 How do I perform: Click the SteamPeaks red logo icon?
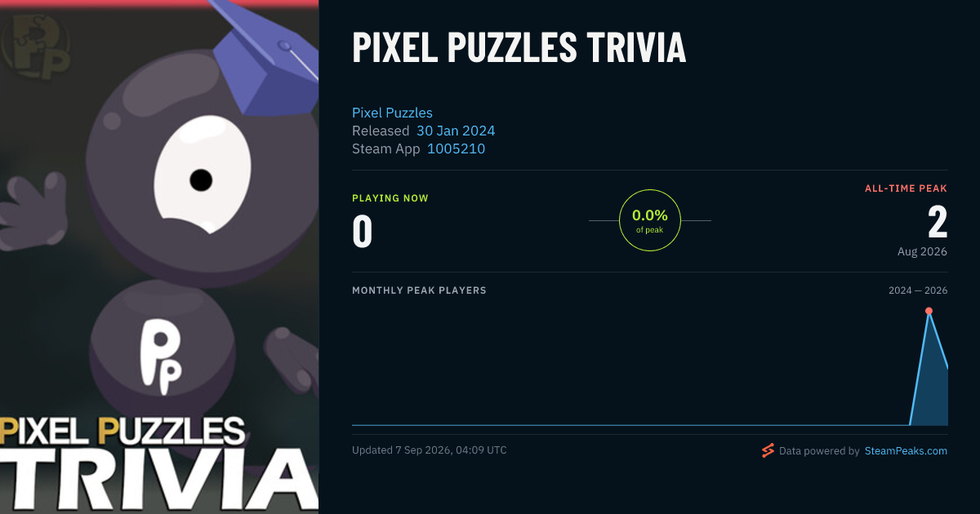(768, 450)
